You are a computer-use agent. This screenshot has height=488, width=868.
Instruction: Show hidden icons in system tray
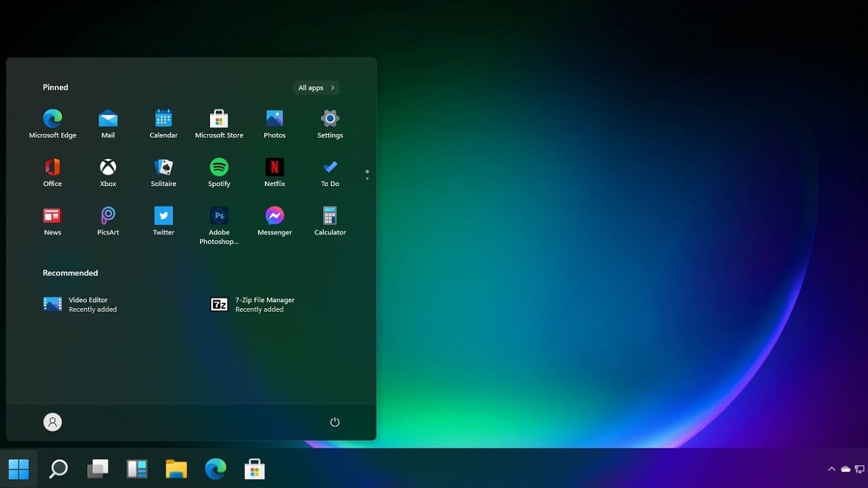(x=831, y=469)
